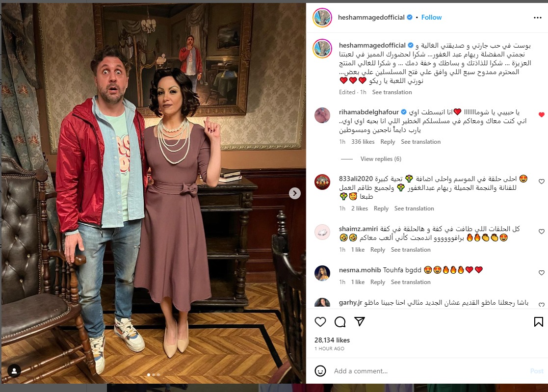The image size is (548, 392).
Task: Expand View replies (6)
Action: (x=381, y=159)
